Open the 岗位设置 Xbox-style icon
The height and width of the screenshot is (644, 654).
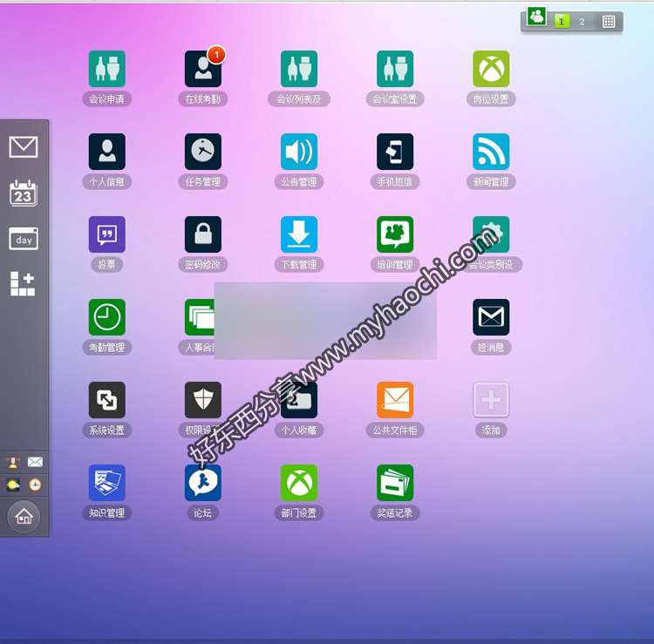pyautogui.click(x=491, y=69)
